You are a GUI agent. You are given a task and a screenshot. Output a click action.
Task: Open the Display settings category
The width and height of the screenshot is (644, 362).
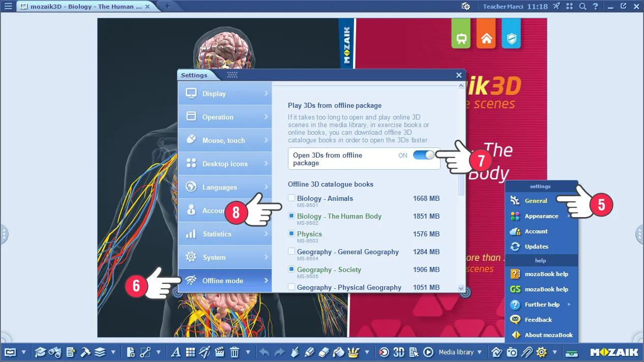224,94
